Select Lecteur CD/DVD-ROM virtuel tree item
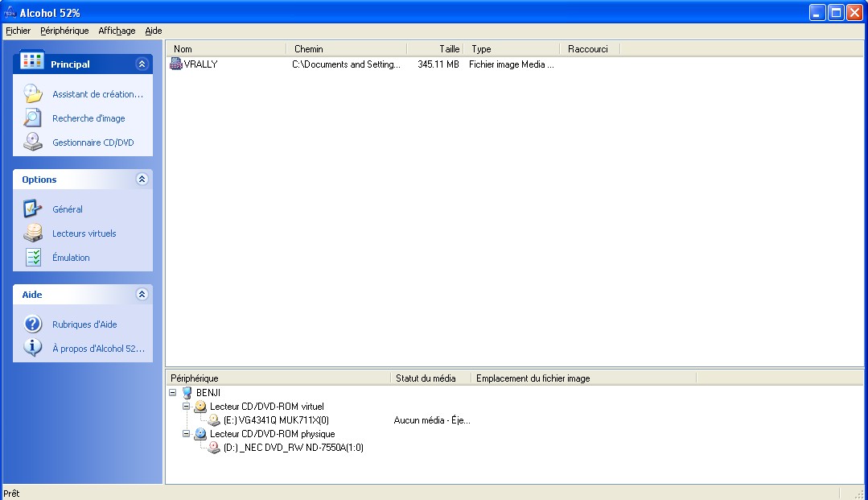Image resolution: width=868 pixels, height=500 pixels. point(267,407)
